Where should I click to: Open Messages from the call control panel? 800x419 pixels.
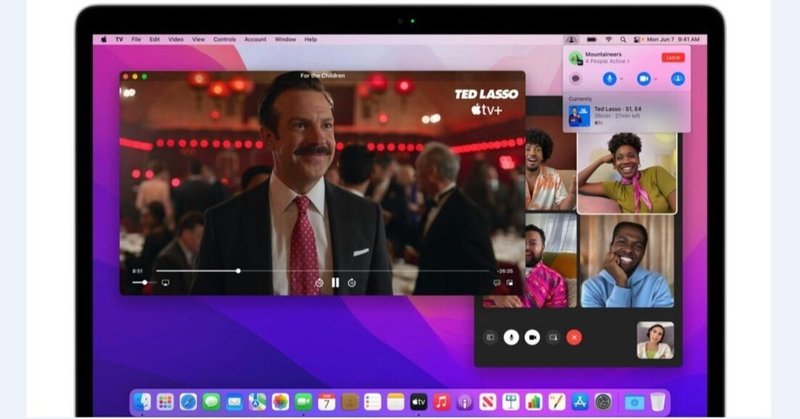[x=576, y=79]
